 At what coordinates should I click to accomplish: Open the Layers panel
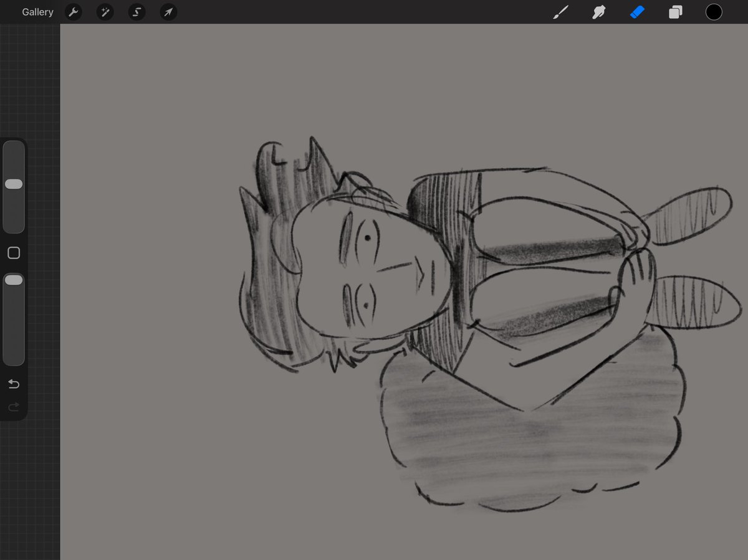[676, 12]
